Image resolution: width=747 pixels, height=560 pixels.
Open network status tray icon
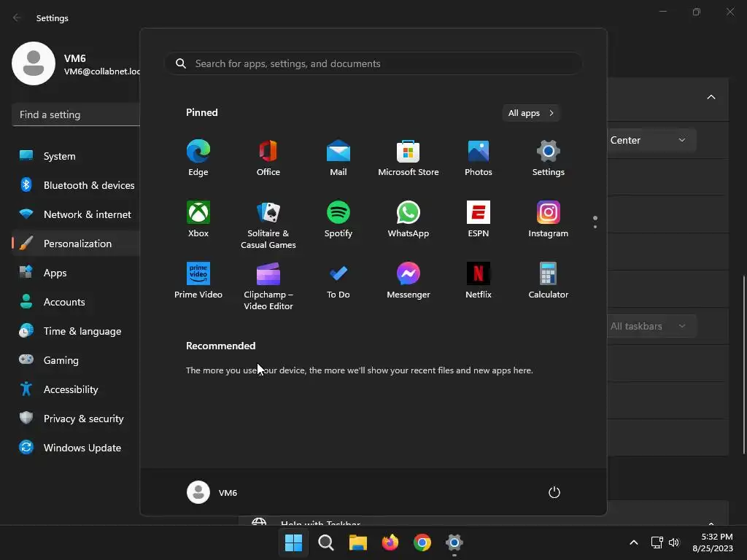pos(657,542)
